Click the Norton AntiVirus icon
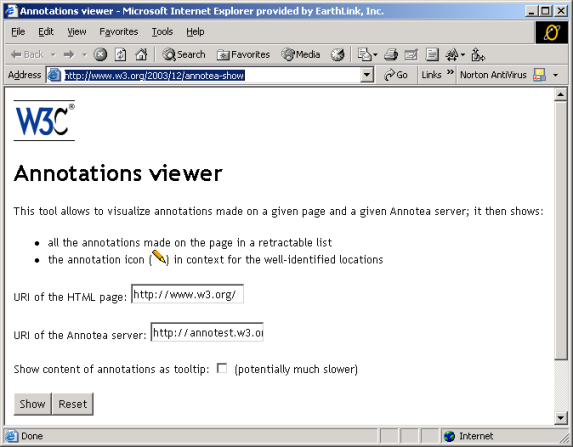The height and width of the screenshot is (447, 573). [539, 75]
